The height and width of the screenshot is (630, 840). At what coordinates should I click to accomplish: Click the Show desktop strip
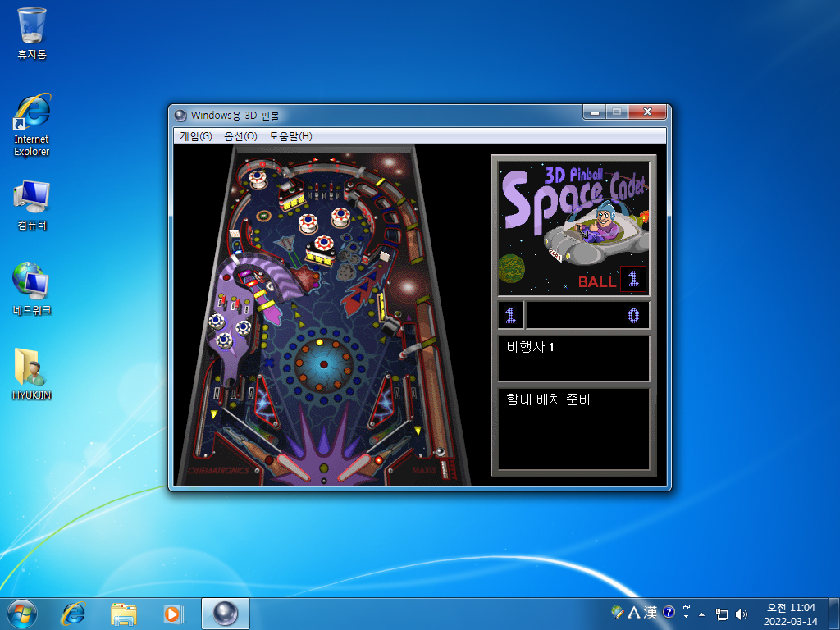pyautogui.click(x=834, y=614)
